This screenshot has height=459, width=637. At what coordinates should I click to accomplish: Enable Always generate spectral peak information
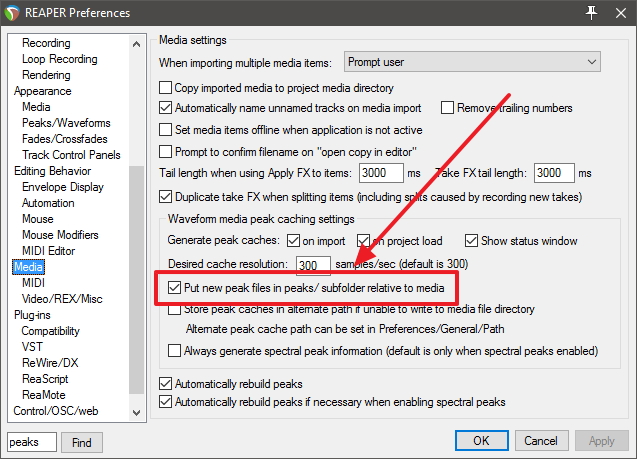click(174, 351)
